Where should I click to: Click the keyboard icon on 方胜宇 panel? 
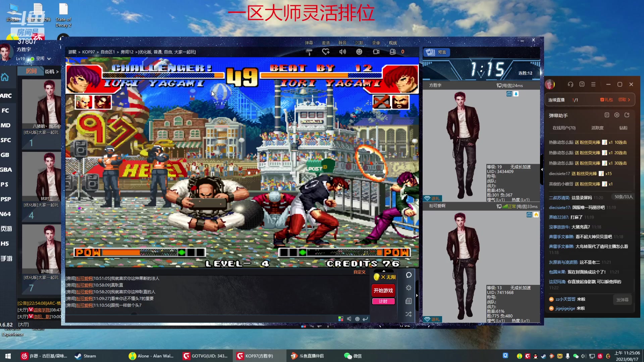[509, 94]
